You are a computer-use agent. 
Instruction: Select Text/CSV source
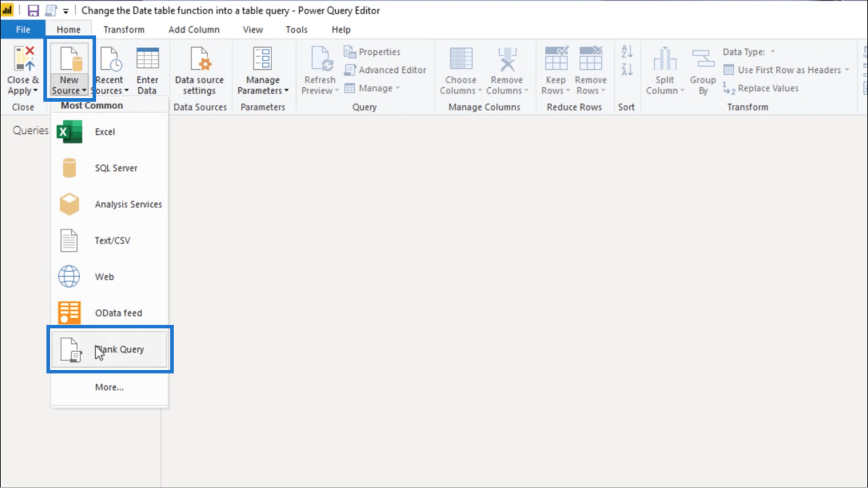tap(110, 240)
